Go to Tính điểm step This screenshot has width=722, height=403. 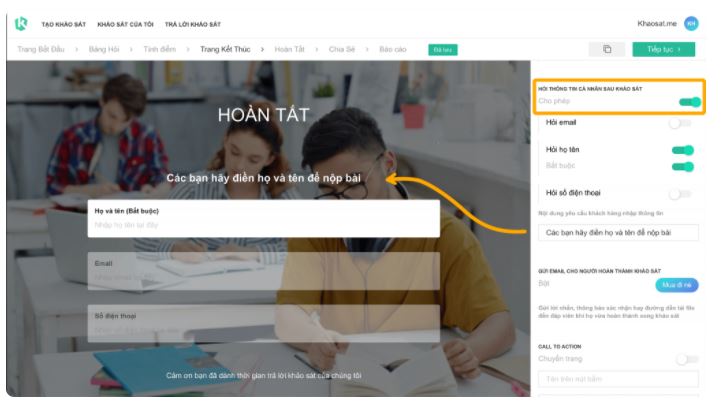click(x=159, y=49)
